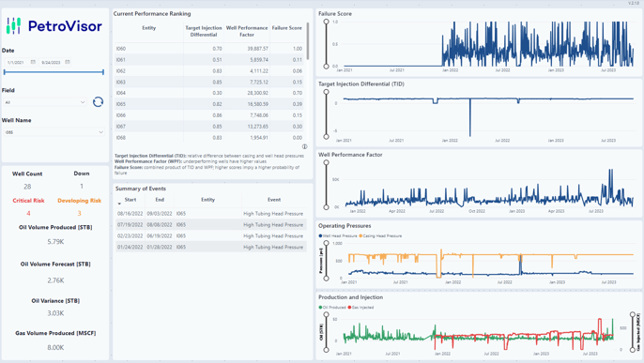Screen dimensions: 644x363
Task: Click the Oil Variance value 3.03K
Action: coord(55,313)
